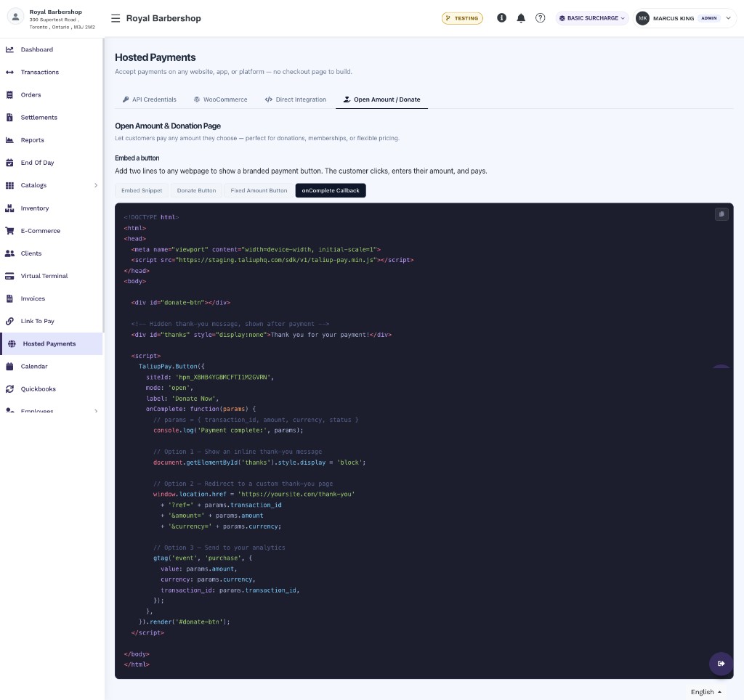Expand the Catalogs submenu chevron
This screenshot has width=744, height=700.
tap(96, 185)
